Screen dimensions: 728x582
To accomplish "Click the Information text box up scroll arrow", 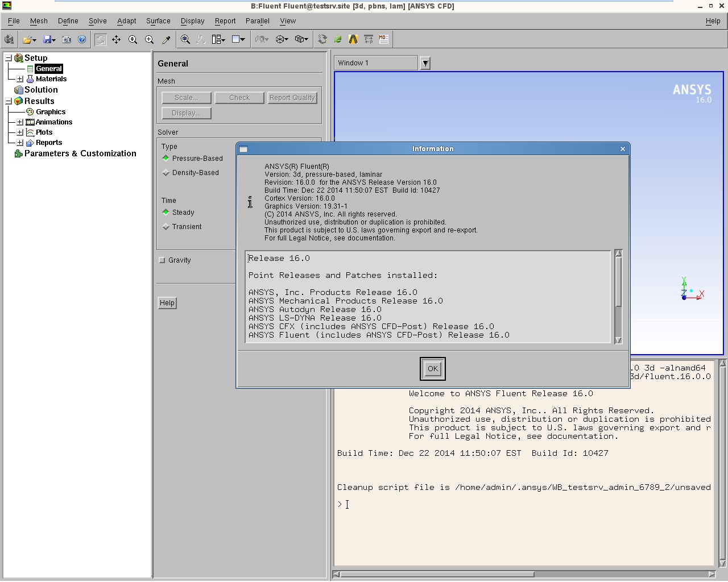I will click(618, 253).
